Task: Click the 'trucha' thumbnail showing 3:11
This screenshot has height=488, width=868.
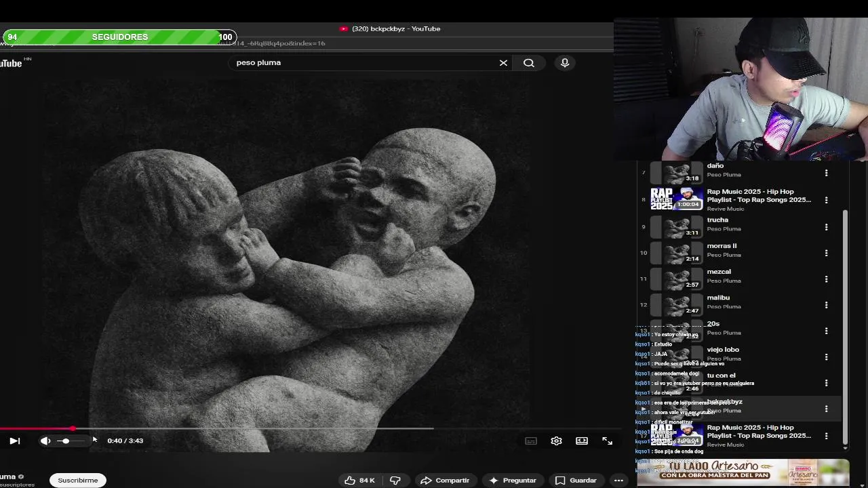Action: coord(677,226)
